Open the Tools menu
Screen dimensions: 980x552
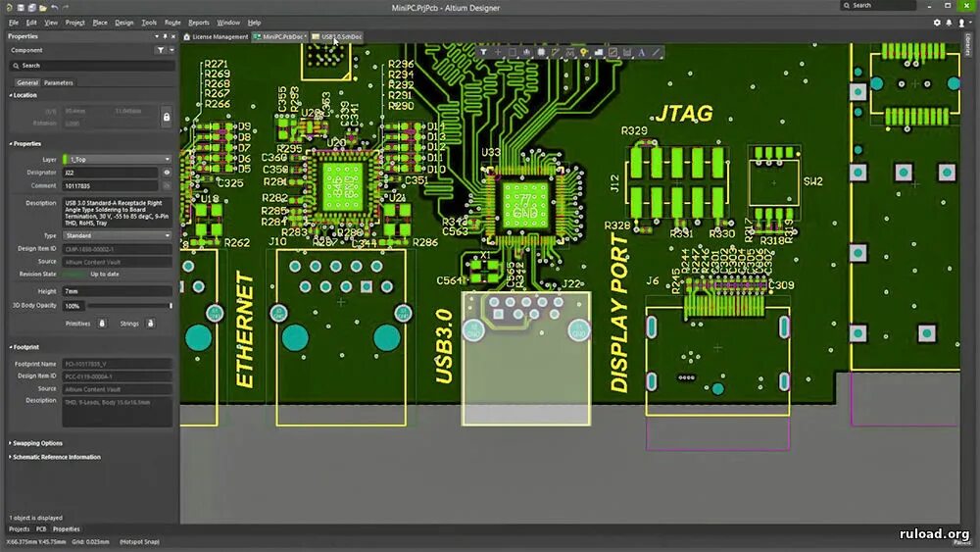pos(149,23)
